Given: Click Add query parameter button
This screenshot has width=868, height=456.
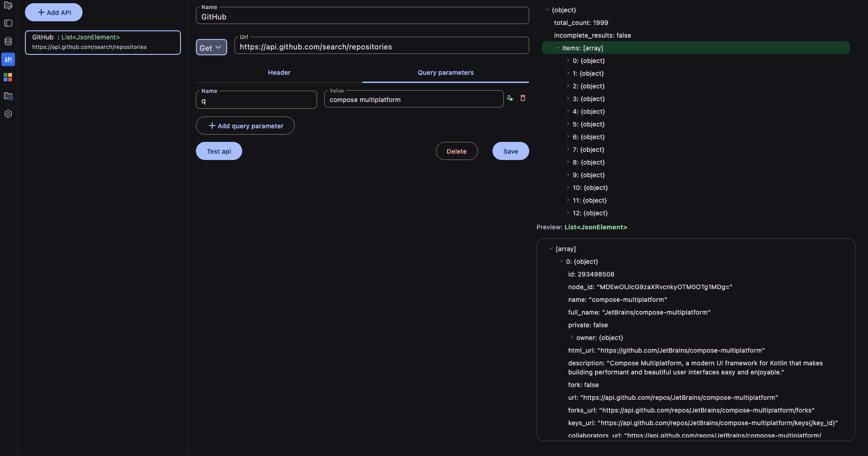Looking at the screenshot, I should click(245, 126).
